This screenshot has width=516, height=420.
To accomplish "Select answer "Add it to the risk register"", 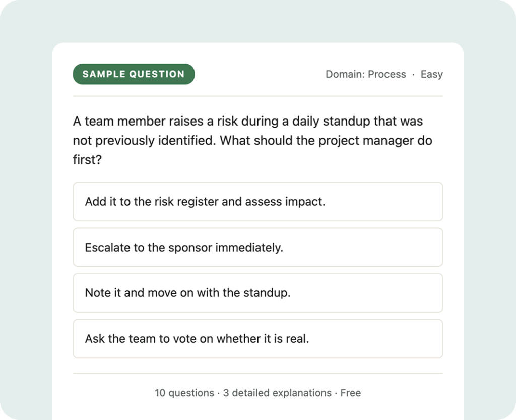I will tap(257, 202).
